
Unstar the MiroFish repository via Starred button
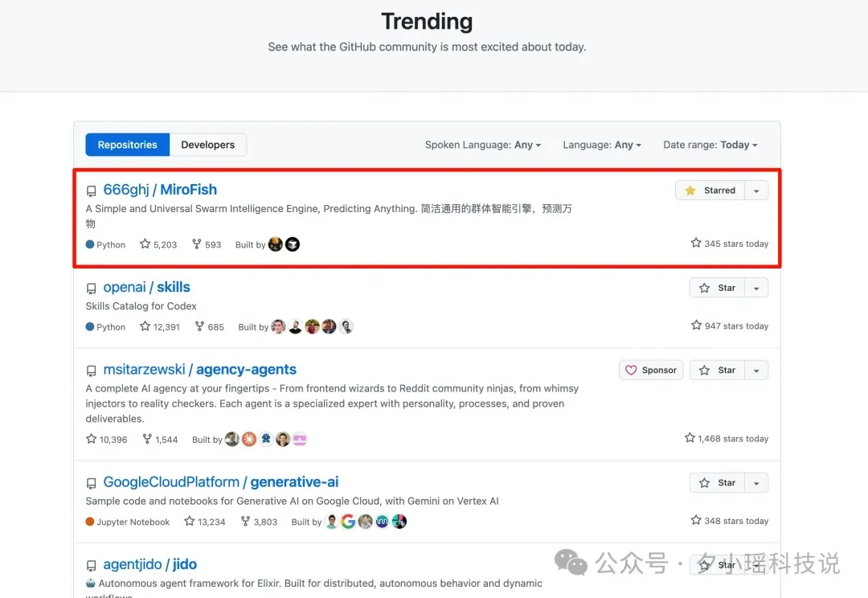pyautogui.click(x=714, y=190)
